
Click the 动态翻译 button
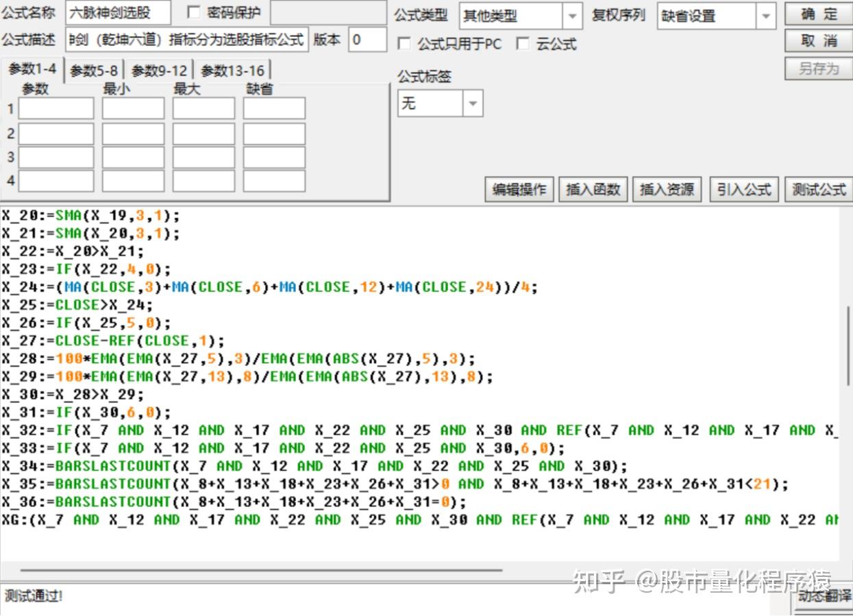[824, 595]
